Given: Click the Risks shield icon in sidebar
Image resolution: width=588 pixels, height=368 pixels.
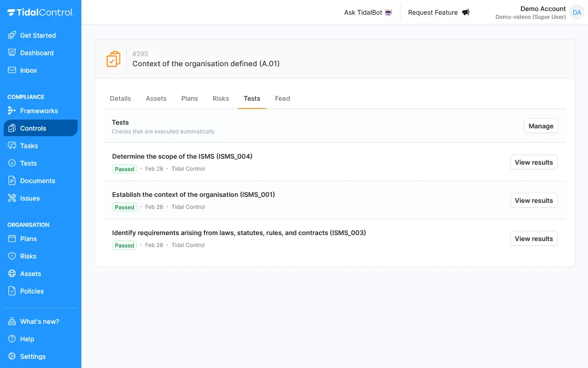Looking at the screenshot, I should (12, 256).
